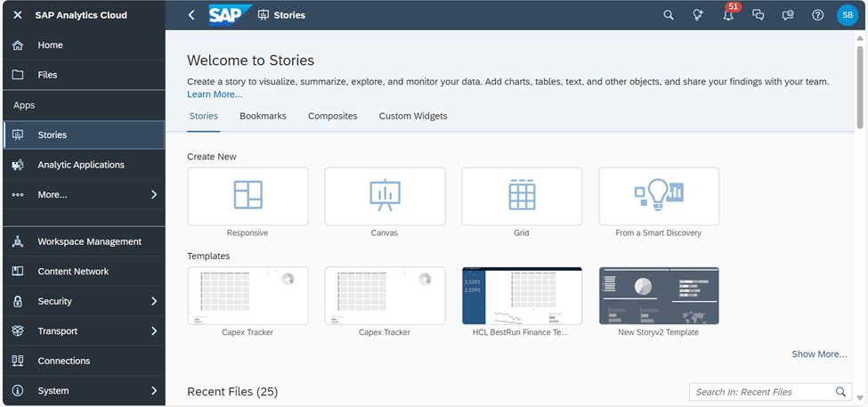The height and width of the screenshot is (407, 868).
Task: Create a new Grid story
Action: point(522,197)
